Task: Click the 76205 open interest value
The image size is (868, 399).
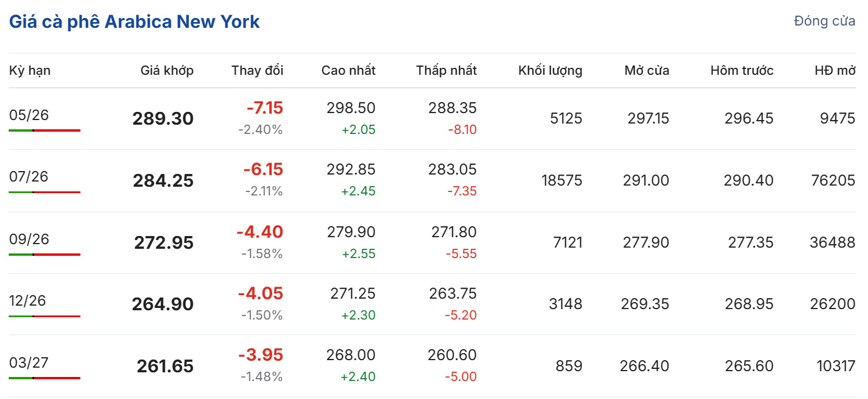Action: (x=832, y=180)
